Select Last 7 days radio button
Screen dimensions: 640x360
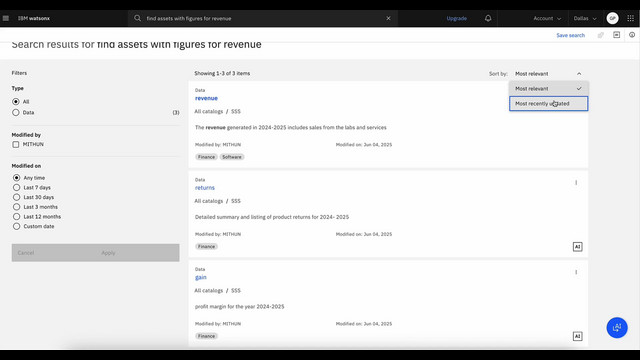(x=16, y=187)
